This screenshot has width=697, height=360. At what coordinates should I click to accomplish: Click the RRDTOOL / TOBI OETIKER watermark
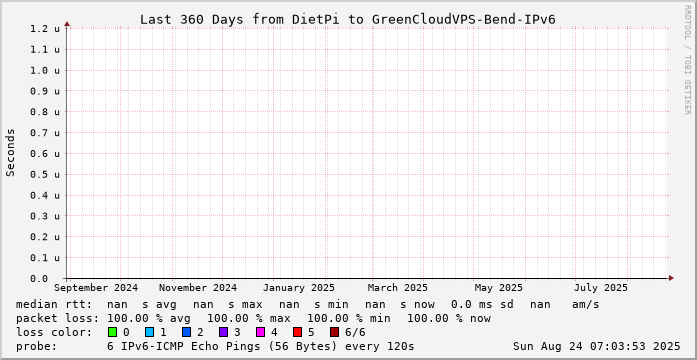pos(687,60)
